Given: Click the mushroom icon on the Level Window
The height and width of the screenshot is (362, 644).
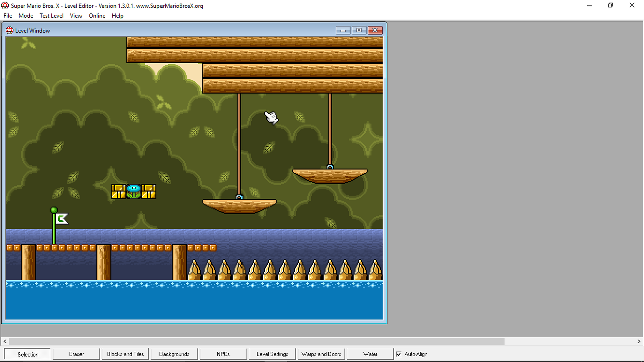Looking at the screenshot, I should (x=9, y=30).
